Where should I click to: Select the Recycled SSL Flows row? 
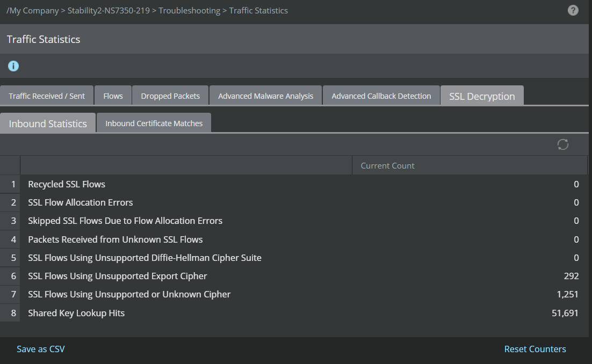294,184
